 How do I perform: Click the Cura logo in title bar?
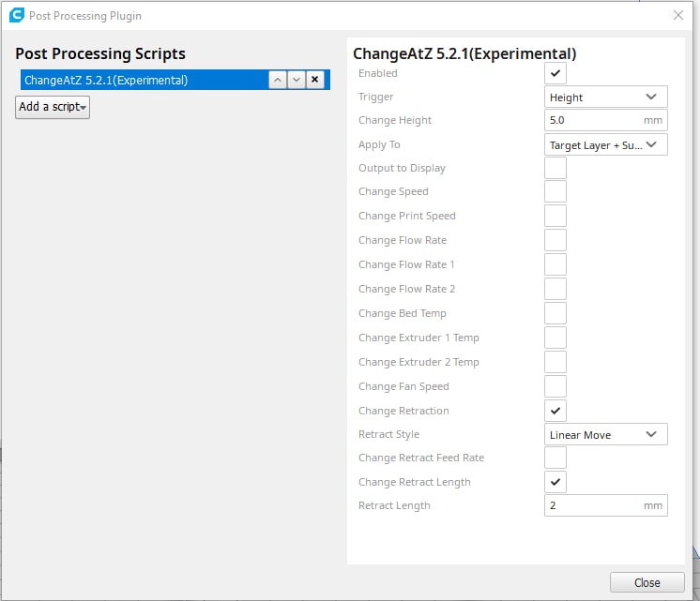pyautogui.click(x=17, y=15)
